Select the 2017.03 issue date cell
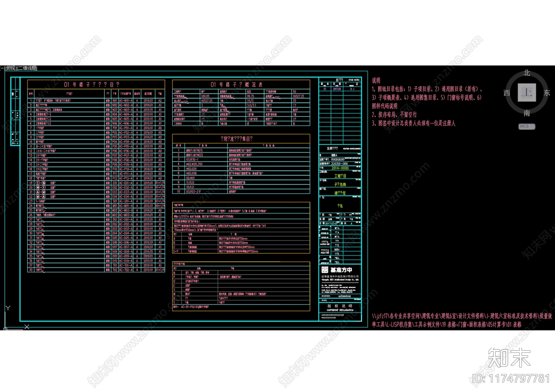Screen dimensions: 555x392 point(337,89)
